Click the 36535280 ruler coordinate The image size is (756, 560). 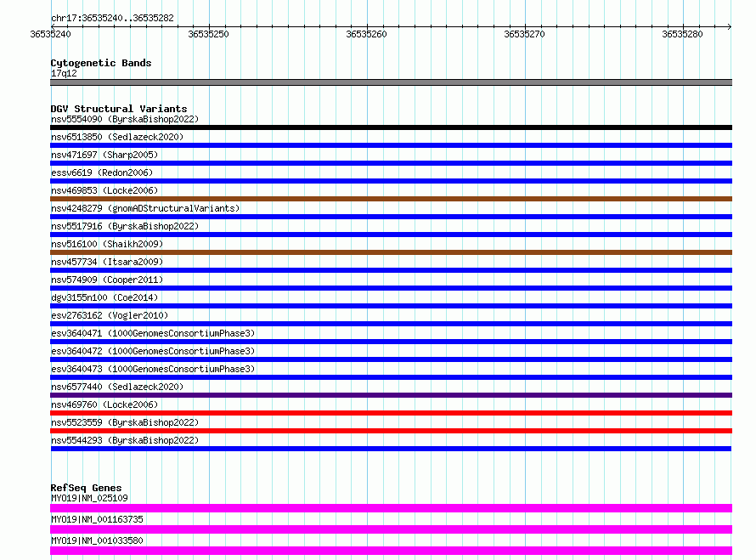coord(682,34)
